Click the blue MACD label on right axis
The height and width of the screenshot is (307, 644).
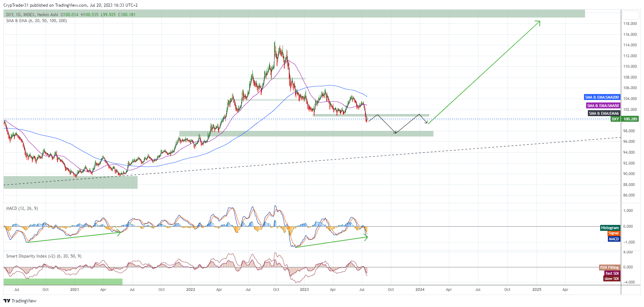click(614, 239)
